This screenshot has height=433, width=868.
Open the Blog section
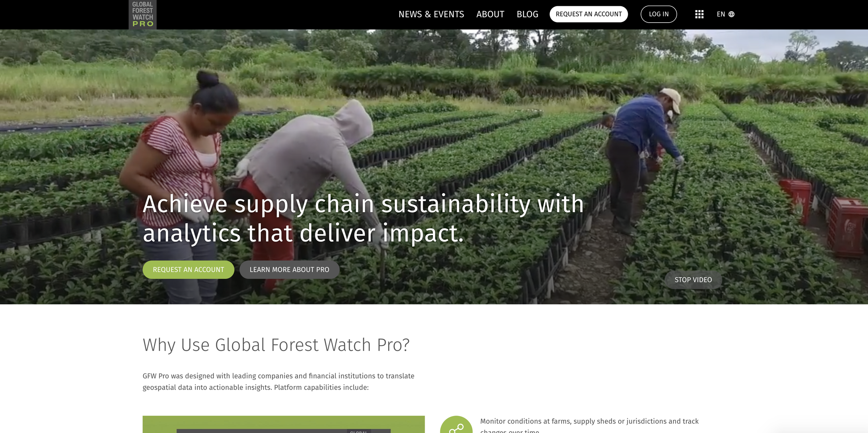pyautogui.click(x=527, y=14)
